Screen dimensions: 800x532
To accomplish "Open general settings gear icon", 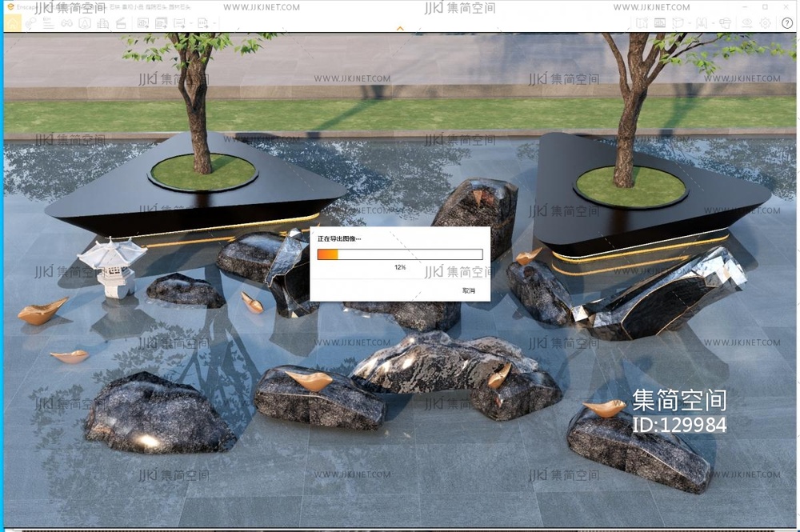I will (766, 23).
